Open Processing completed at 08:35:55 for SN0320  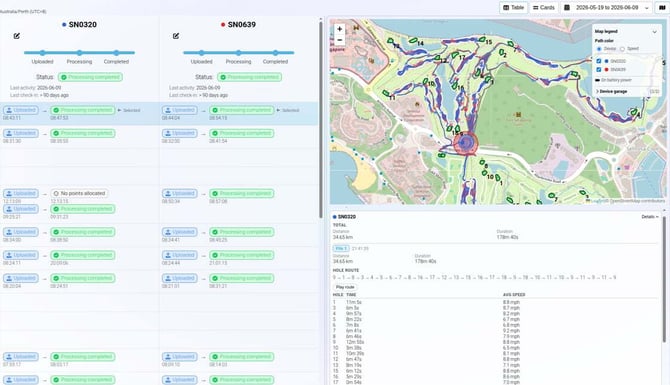(83, 133)
